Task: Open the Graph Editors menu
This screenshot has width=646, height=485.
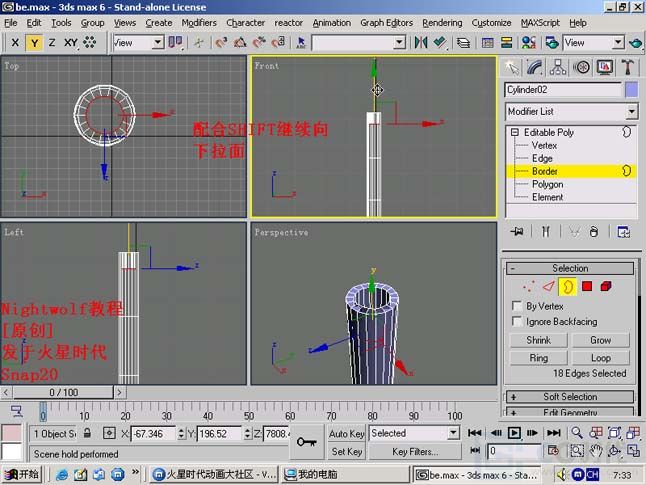Action: coord(386,23)
